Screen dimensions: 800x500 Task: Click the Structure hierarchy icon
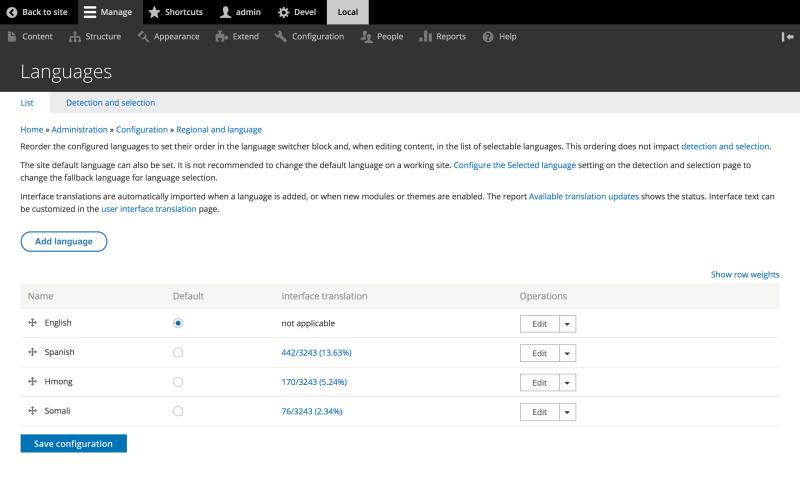click(x=75, y=37)
